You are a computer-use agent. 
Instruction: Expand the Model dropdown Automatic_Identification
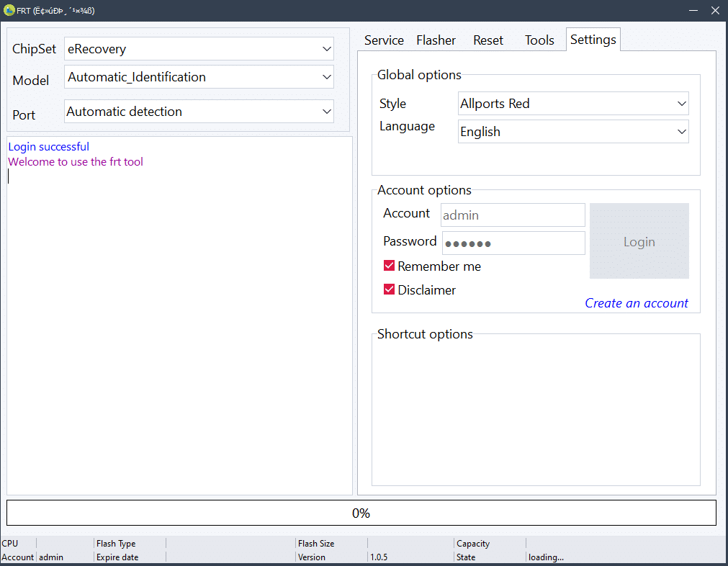(x=199, y=76)
